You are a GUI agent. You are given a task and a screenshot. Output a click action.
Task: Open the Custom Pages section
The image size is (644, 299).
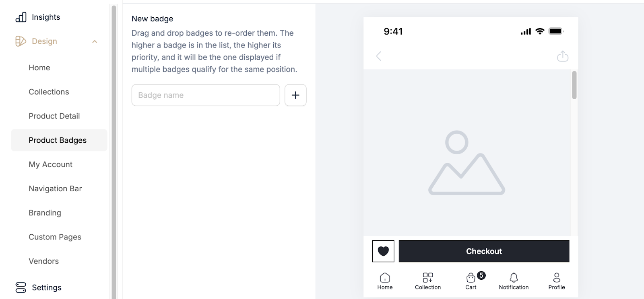click(x=55, y=237)
